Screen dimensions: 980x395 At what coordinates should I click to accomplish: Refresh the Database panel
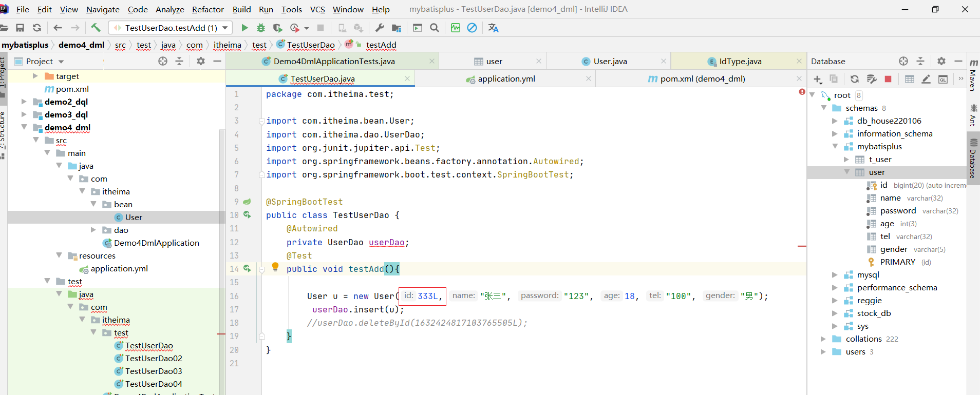tap(855, 79)
